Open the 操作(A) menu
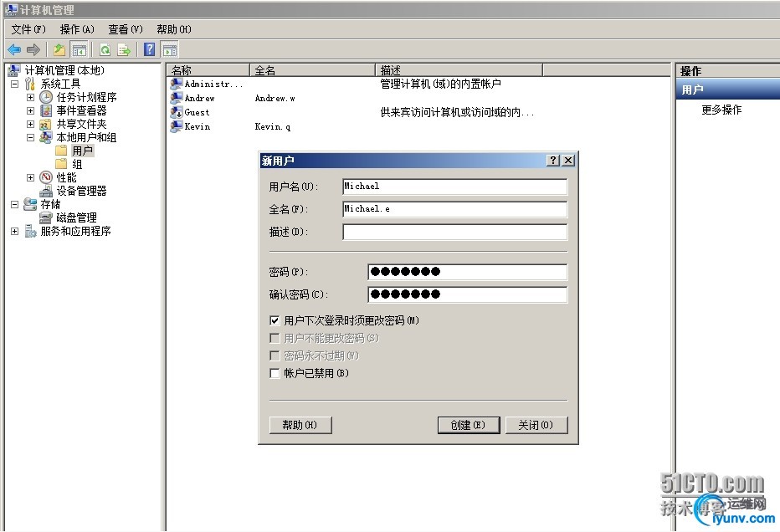The width and height of the screenshot is (780, 532). 77,29
